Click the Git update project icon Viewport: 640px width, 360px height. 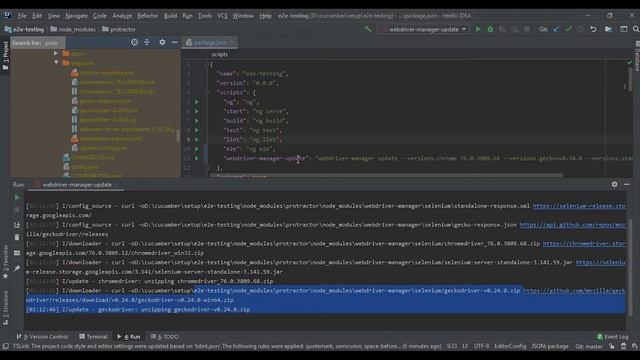(556, 29)
